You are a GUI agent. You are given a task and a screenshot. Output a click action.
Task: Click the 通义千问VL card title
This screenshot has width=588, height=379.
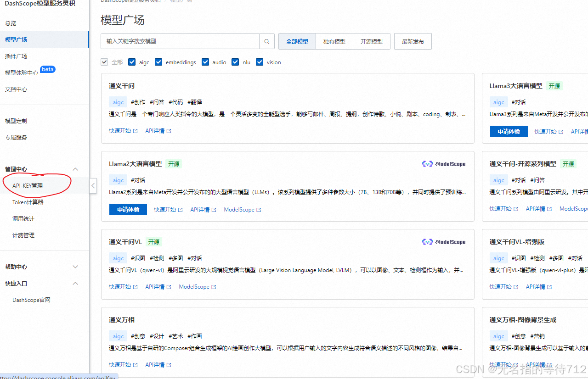coord(125,242)
